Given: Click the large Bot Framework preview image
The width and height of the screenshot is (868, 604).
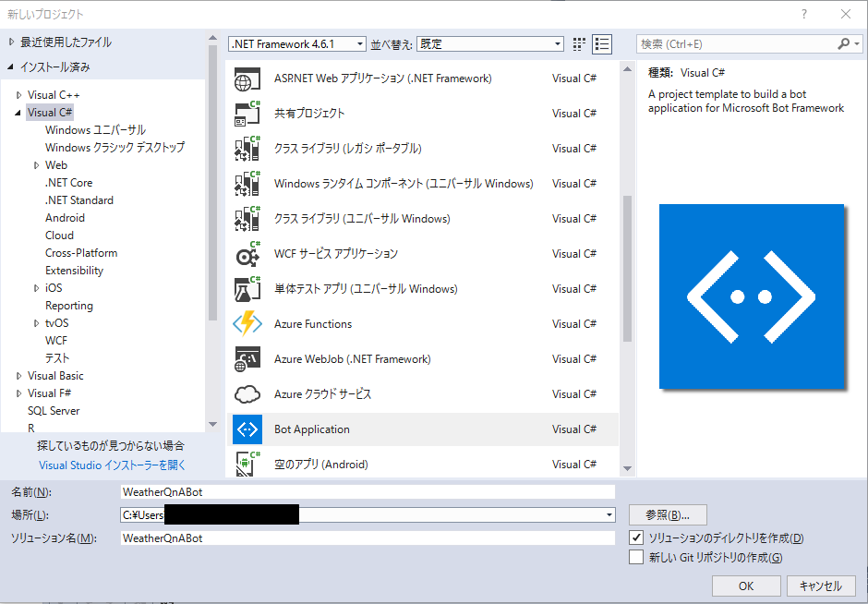Looking at the screenshot, I should tap(752, 296).
